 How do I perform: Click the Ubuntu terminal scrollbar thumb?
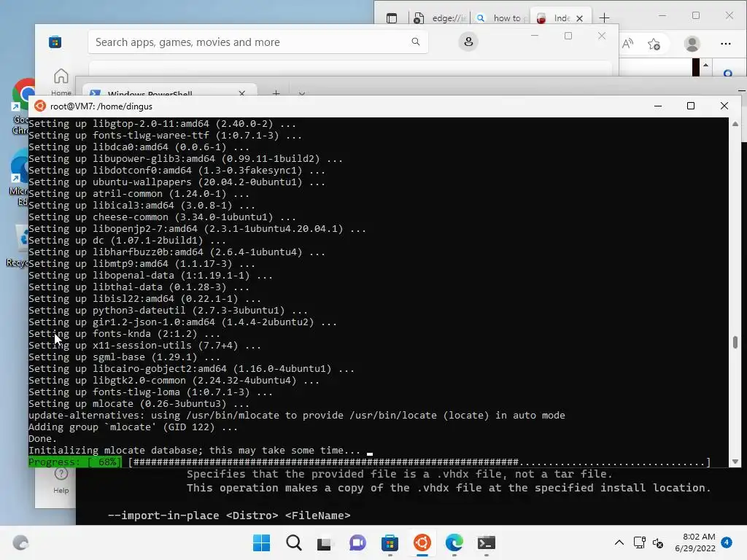(735, 342)
